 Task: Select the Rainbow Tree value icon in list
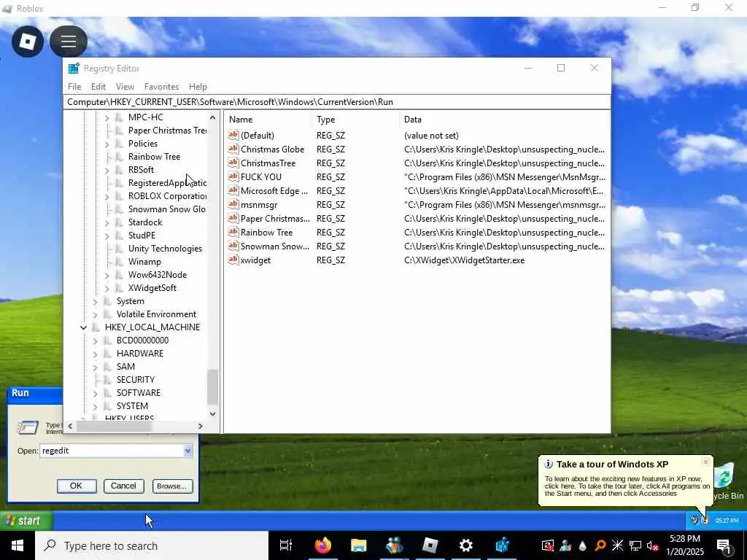(x=233, y=233)
